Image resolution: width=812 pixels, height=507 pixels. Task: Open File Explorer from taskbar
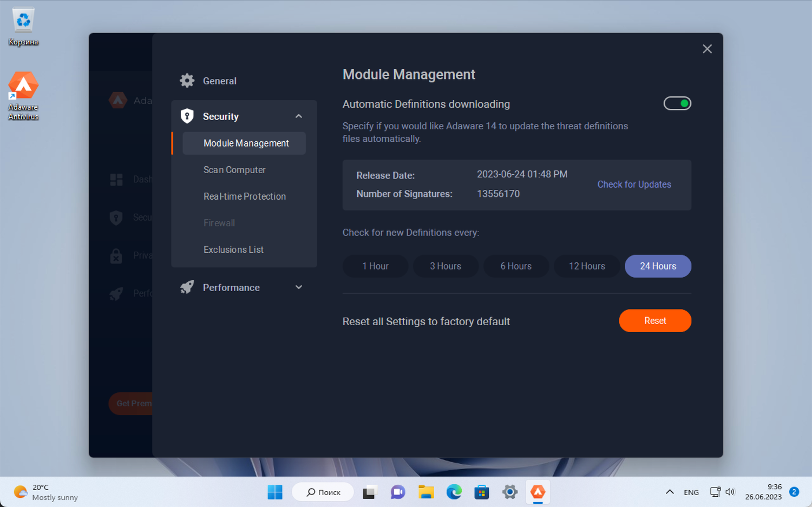tap(426, 492)
